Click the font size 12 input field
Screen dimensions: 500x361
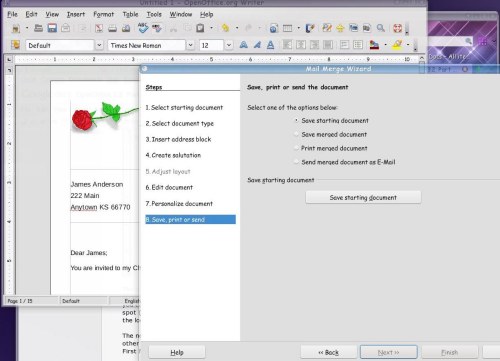coord(212,45)
